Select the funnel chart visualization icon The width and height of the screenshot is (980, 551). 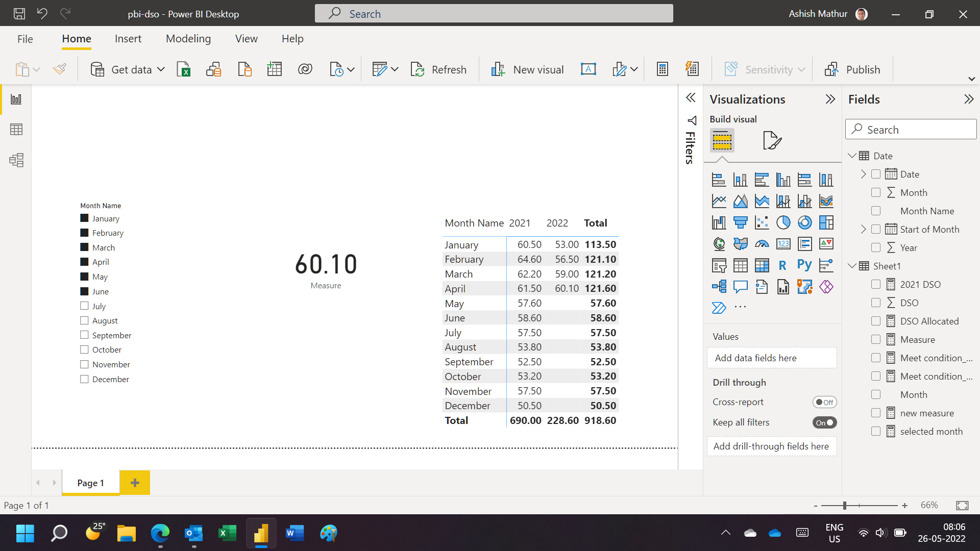(740, 222)
